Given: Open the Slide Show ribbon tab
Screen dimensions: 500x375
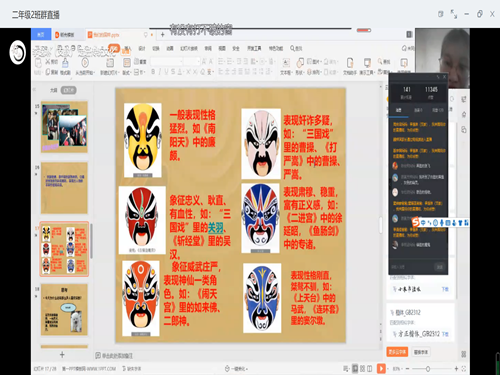Looking at the screenshot, I should 189,48.
